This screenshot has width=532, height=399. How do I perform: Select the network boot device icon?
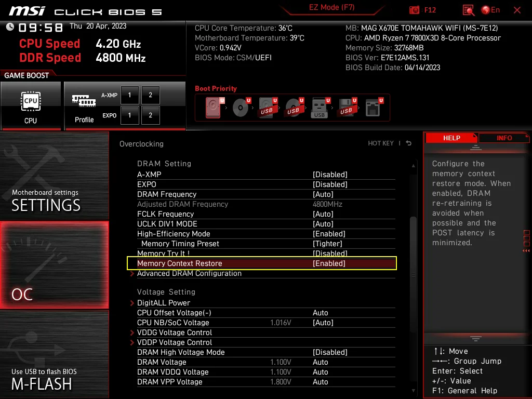pos(373,108)
